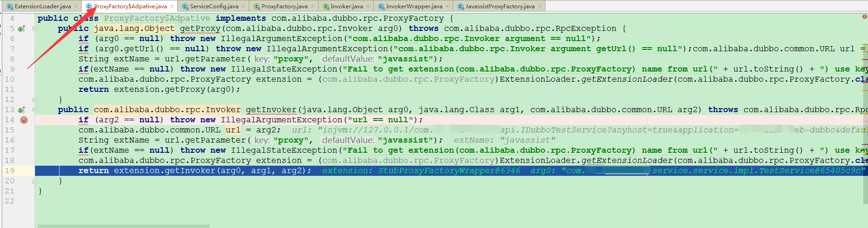
Task: Close the ServiceConfig.java tab
Action: (x=243, y=6)
